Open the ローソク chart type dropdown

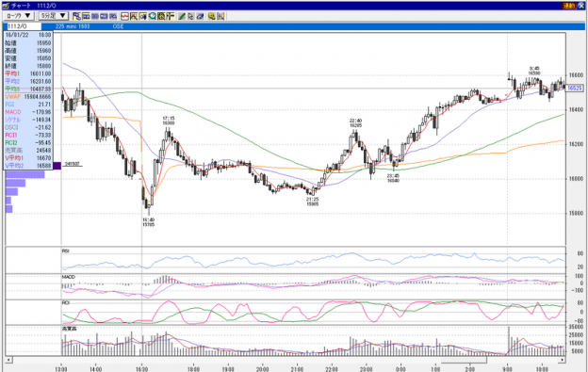(19, 16)
